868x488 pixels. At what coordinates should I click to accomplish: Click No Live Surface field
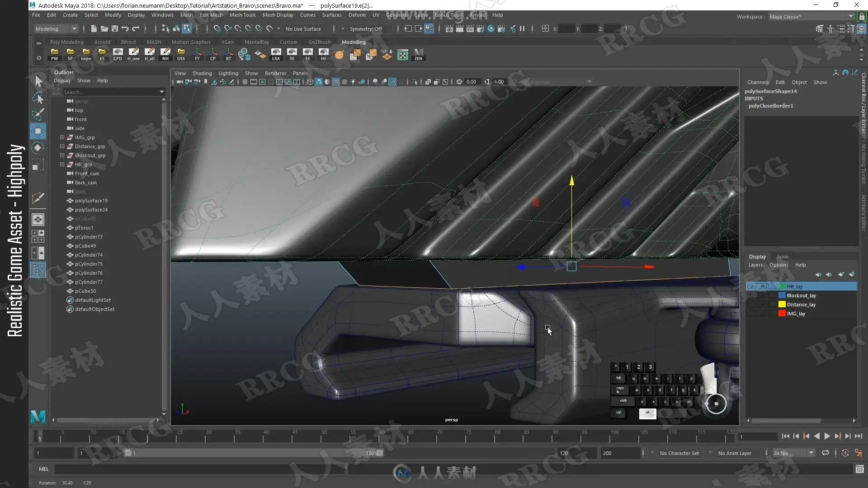point(303,28)
